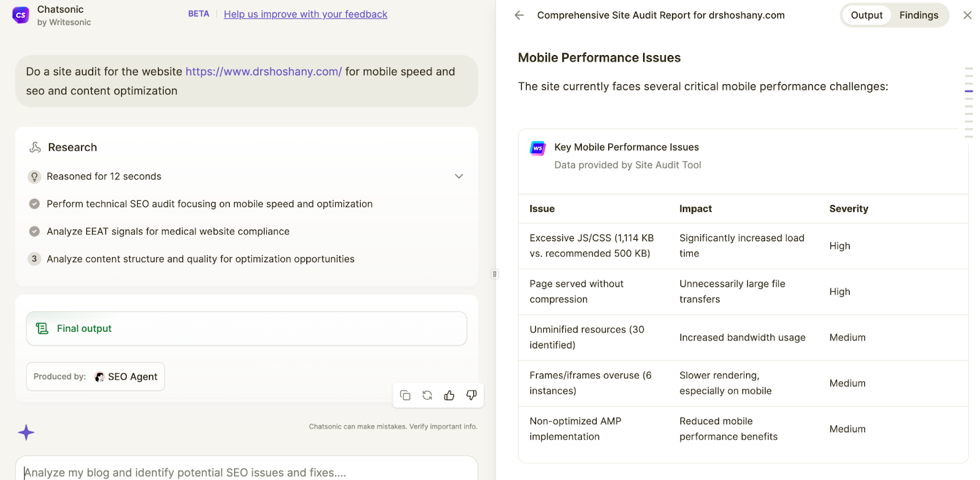Click the Writesonic icon beside Key Mobile Performance Issues

(538, 148)
